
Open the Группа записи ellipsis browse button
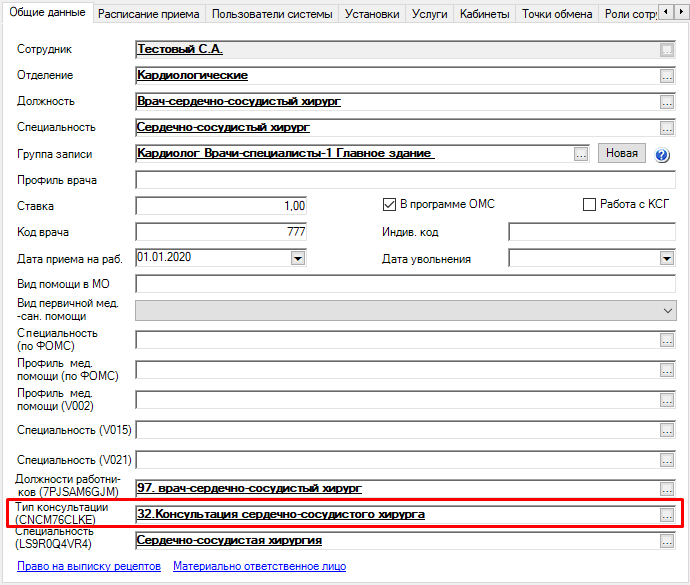tap(581, 154)
